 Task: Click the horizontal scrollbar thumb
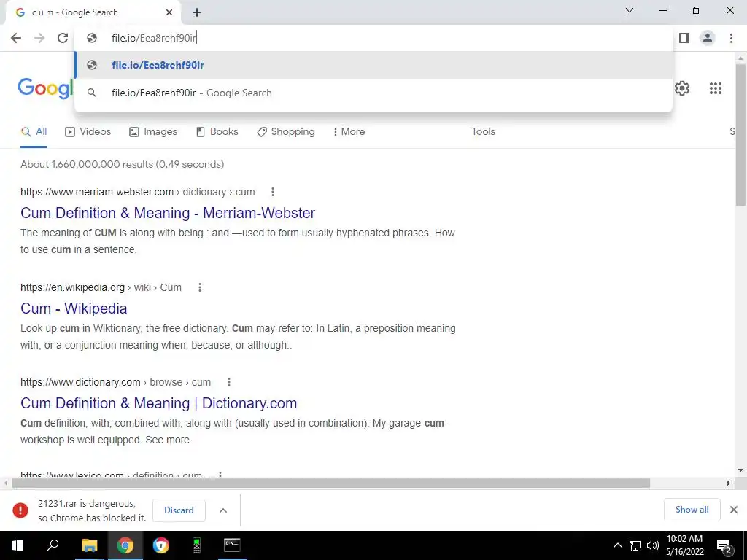pos(331,483)
